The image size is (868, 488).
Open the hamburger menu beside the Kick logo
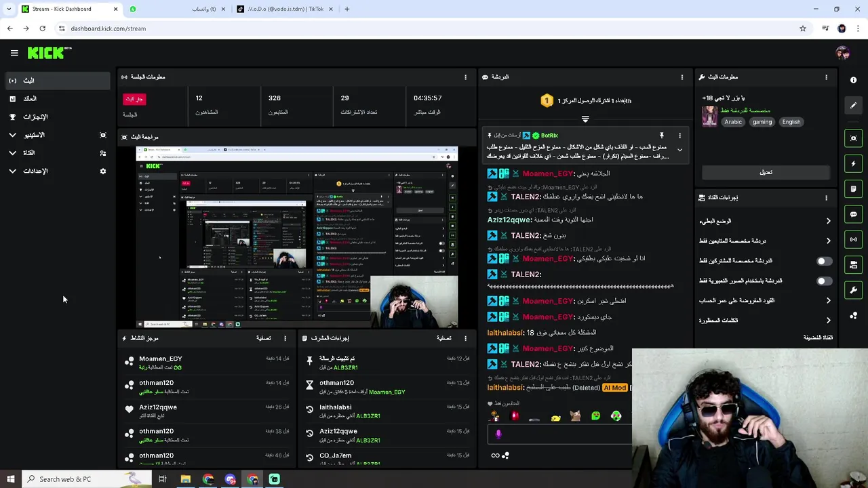click(x=14, y=53)
